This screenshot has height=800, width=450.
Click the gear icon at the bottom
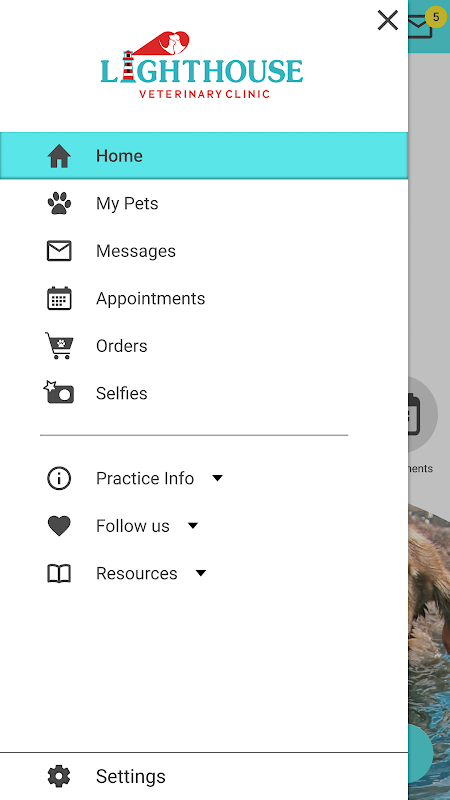pyautogui.click(x=59, y=776)
